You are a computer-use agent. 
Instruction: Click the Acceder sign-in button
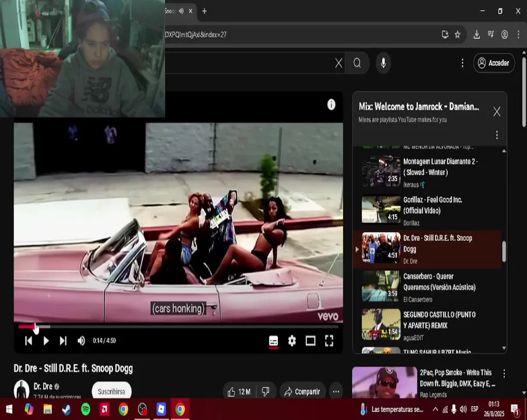point(494,63)
